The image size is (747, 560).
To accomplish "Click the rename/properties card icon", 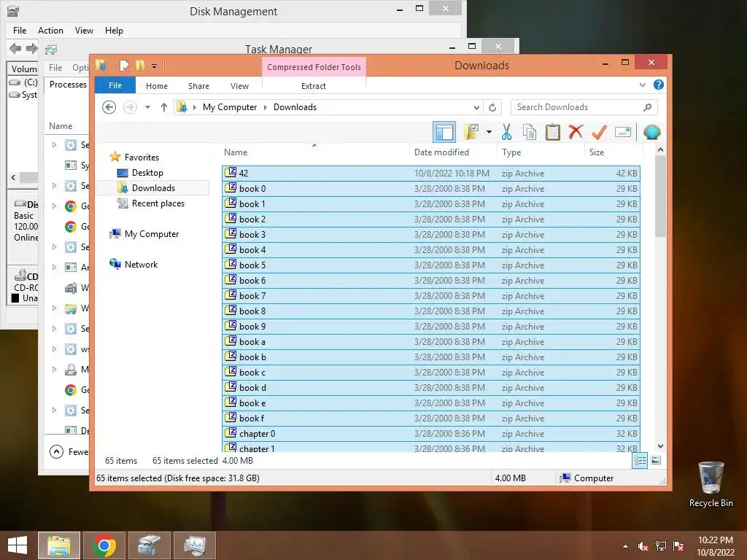I will tap(623, 132).
